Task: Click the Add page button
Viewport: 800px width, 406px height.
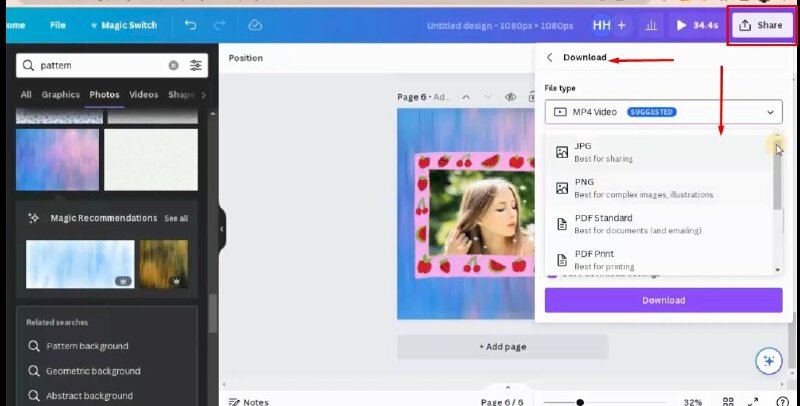Action: coord(503,347)
